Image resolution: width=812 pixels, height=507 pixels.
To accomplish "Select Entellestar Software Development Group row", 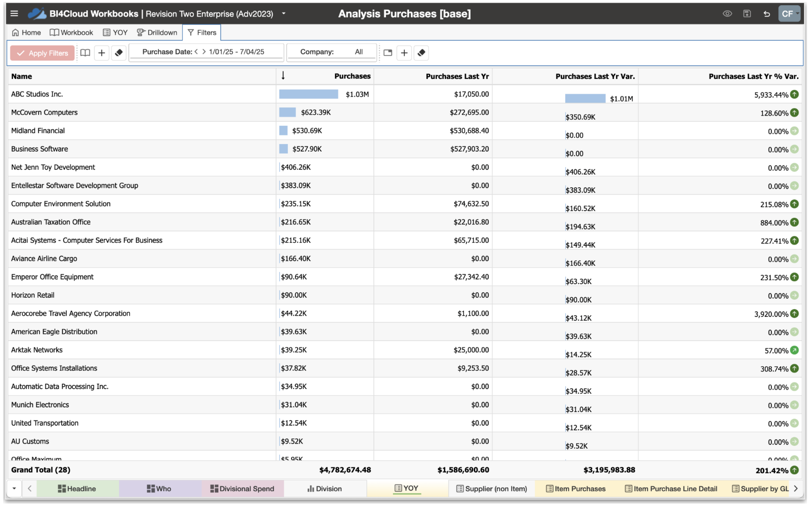I will click(405, 185).
